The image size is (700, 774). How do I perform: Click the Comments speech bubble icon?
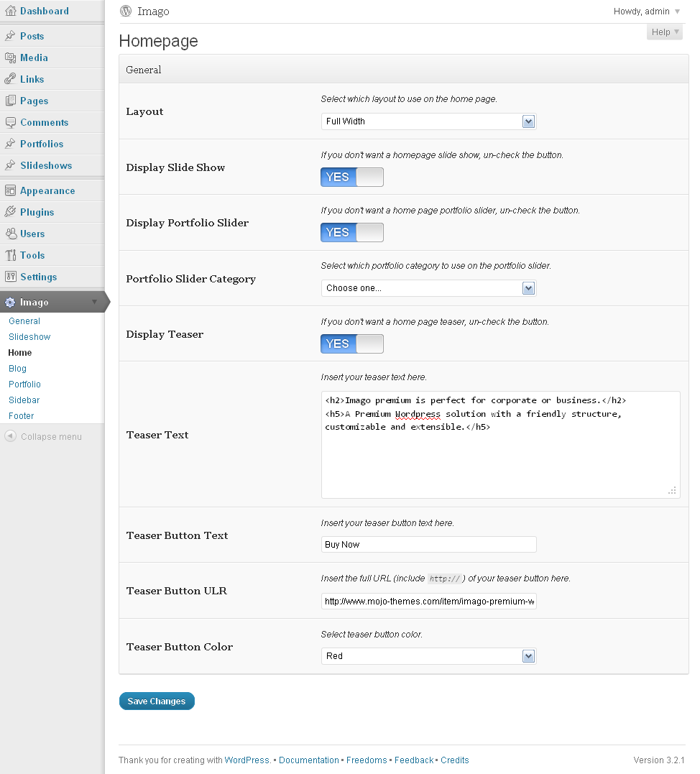[10, 122]
